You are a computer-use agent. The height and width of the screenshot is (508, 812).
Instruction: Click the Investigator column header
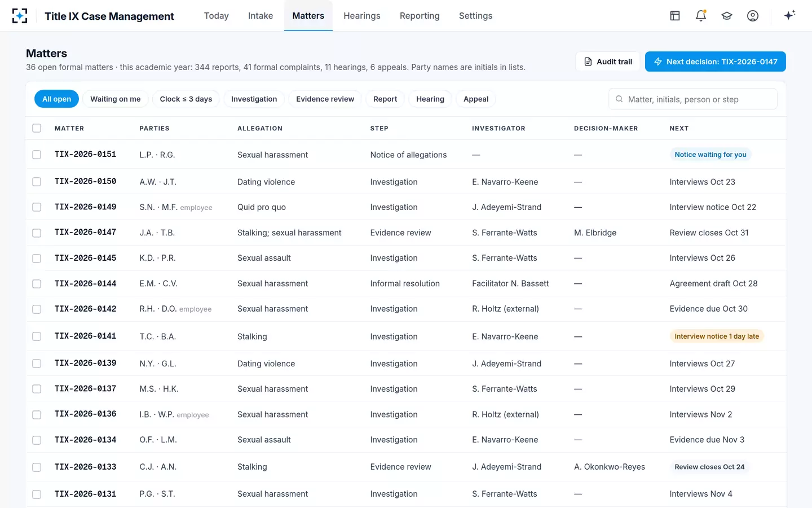pyautogui.click(x=498, y=129)
